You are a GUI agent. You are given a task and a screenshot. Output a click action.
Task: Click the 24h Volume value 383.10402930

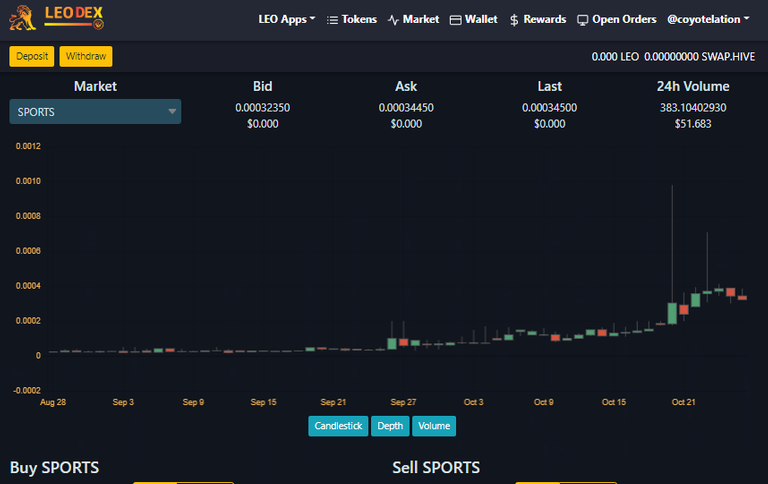(693, 108)
